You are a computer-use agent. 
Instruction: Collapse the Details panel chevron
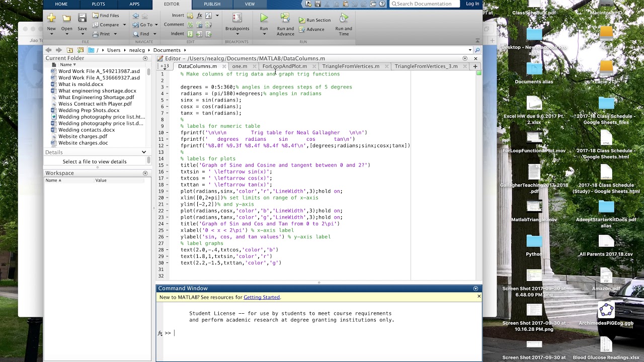pos(144,152)
